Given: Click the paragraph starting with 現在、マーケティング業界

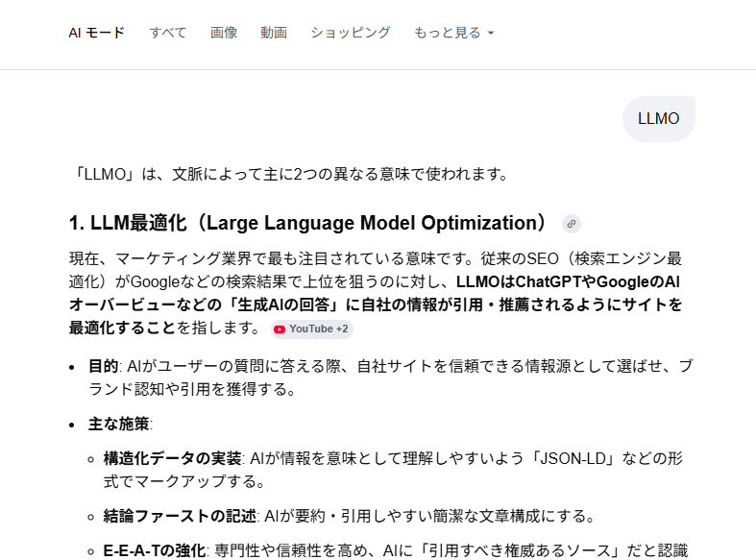Looking at the screenshot, I should (375, 259).
